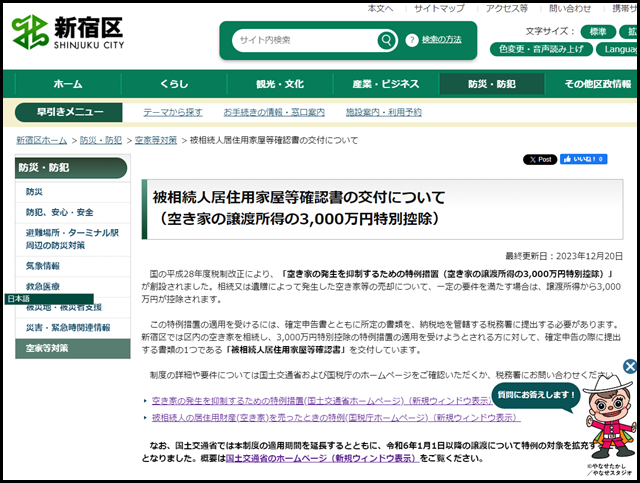Image resolution: width=640 pixels, height=483 pixels.
Task: Open the Language selector button
Action: point(618,49)
